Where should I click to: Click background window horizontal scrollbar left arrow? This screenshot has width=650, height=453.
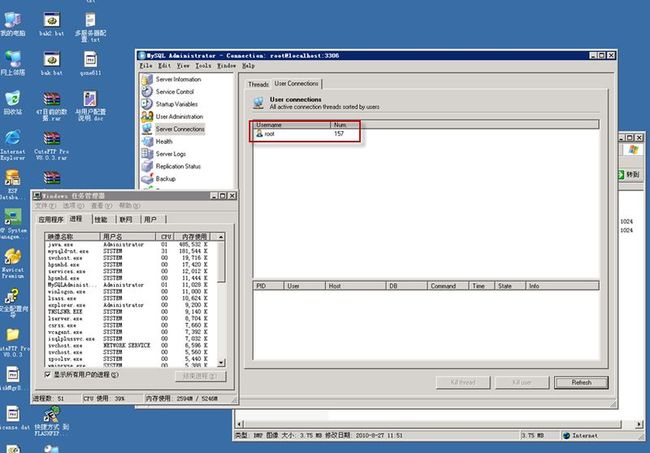[239, 424]
